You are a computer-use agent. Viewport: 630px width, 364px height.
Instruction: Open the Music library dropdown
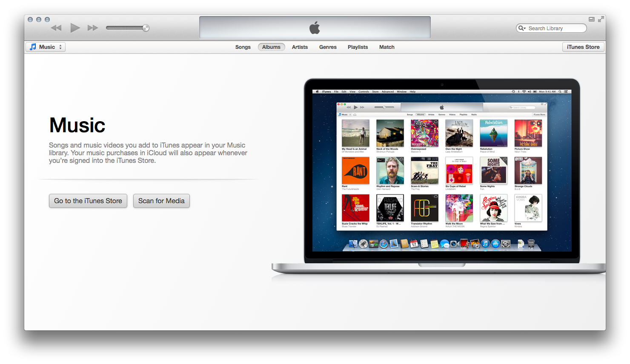[46, 47]
